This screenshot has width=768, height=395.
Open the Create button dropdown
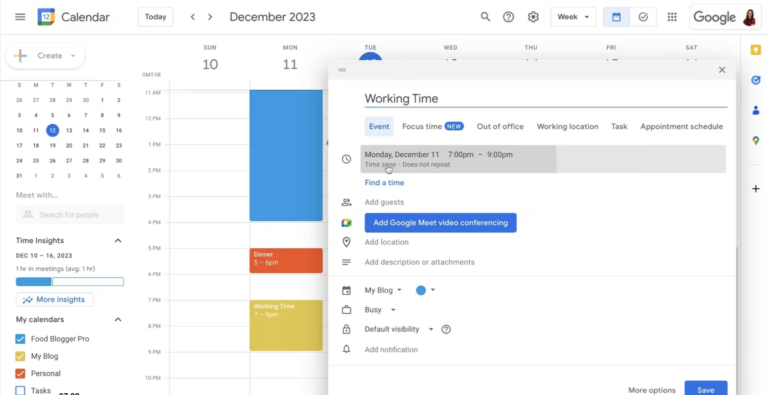tap(73, 56)
